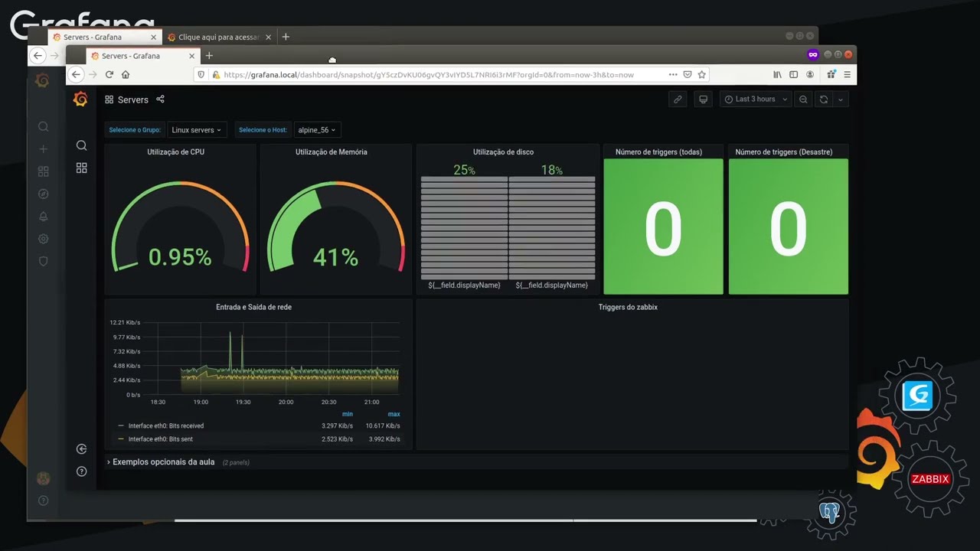980x551 pixels.
Task: Click the snapshot link chain icon
Action: tap(678, 99)
